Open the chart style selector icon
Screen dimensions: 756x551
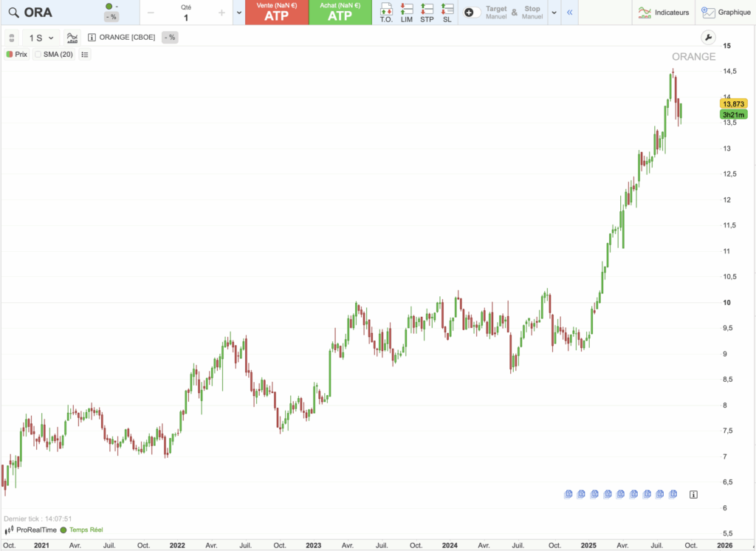pyautogui.click(x=72, y=37)
